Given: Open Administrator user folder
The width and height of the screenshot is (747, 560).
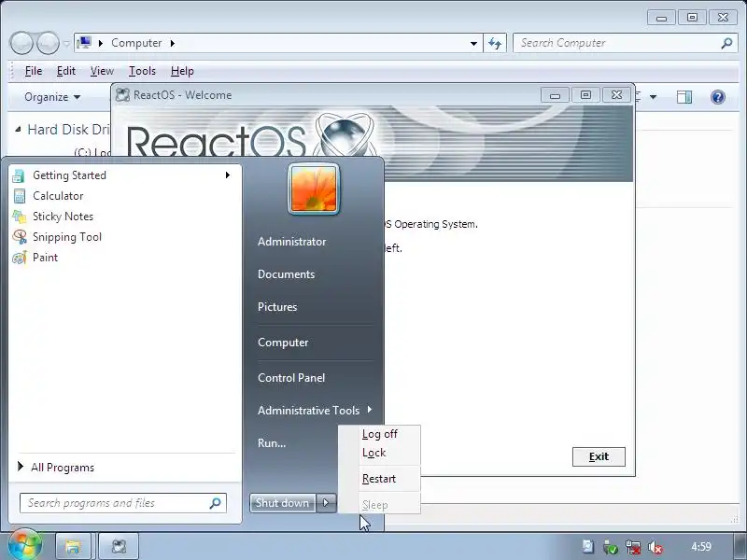Looking at the screenshot, I should click(x=292, y=242).
